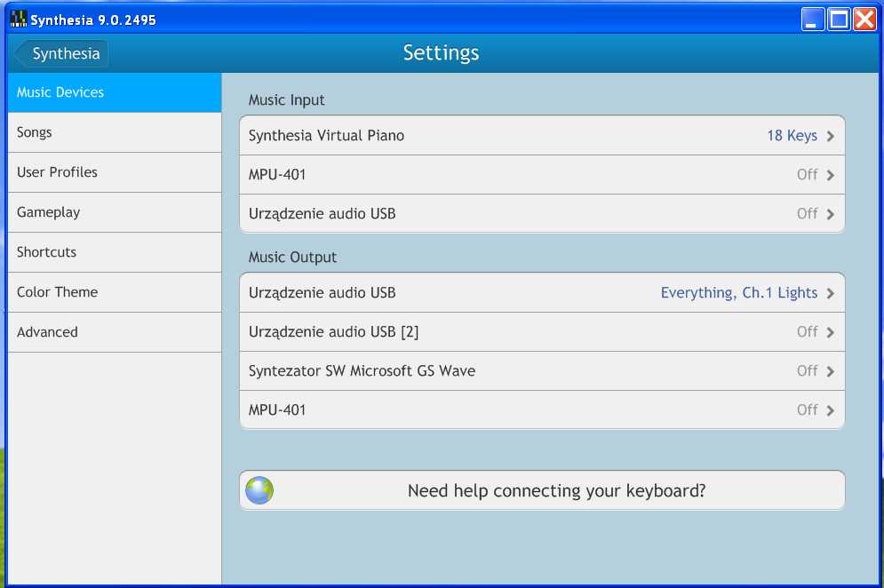Expand Urządzenie audio USB [2] chevron
The height and width of the screenshot is (588, 884).
[831, 332]
